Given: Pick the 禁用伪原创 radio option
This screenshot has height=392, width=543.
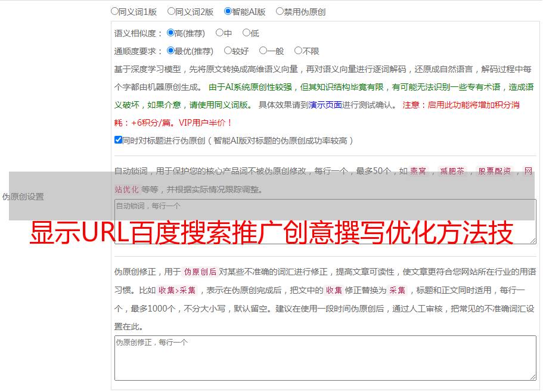Looking at the screenshot, I should pyautogui.click(x=280, y=11).
